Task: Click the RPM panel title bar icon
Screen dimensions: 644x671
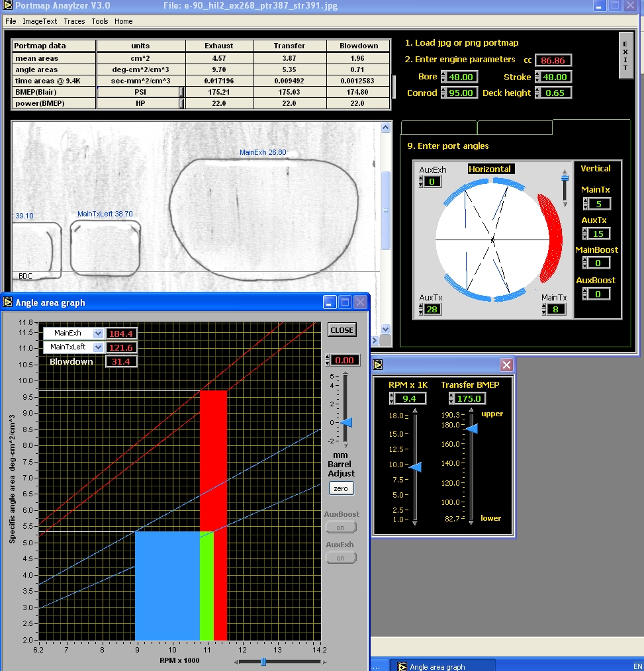Action: (x=378, y=365)
